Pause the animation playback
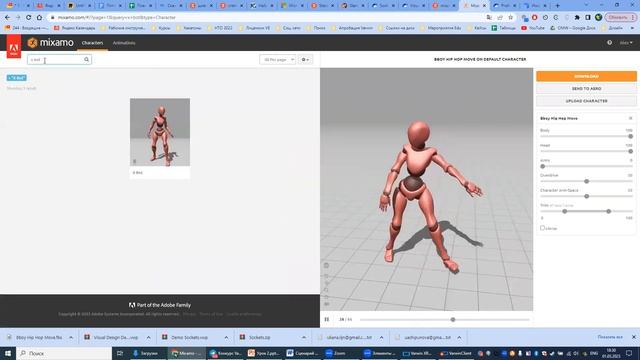The width and height of the screenshot is (640, 360). coord(327,320)
